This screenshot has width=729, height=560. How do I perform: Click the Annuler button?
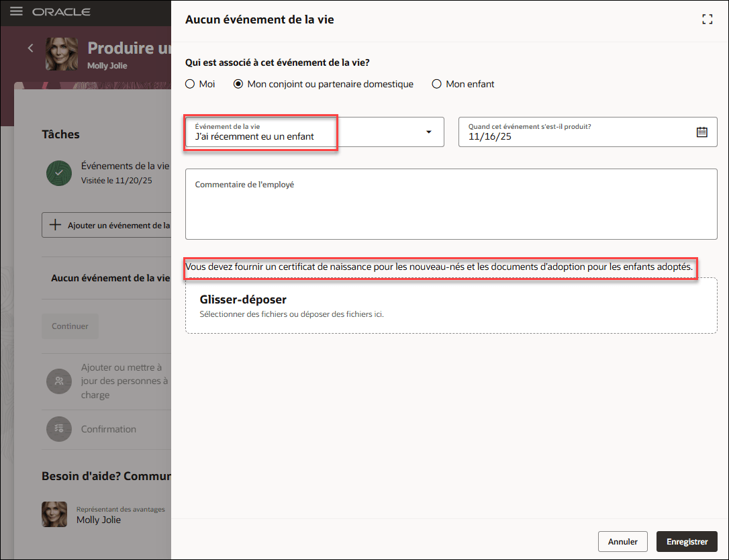pyautogui.click(x=622, y=541)
